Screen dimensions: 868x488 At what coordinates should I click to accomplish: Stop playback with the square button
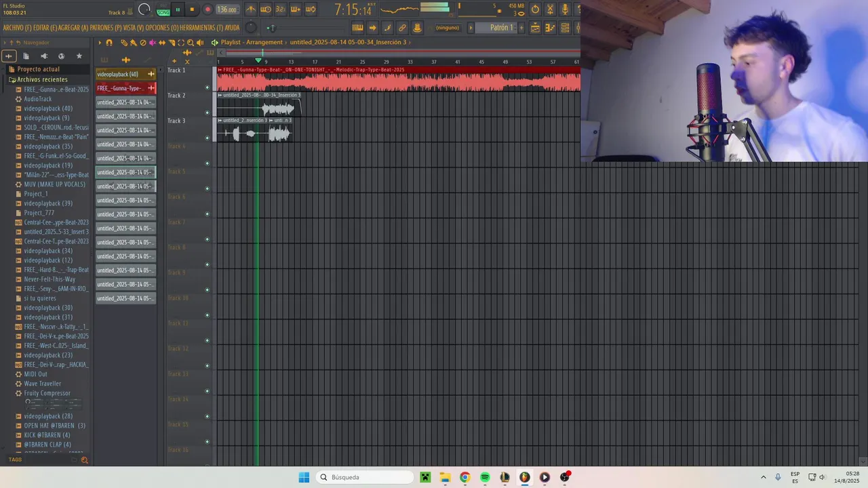pyautogui.click(x=192, y=9)
